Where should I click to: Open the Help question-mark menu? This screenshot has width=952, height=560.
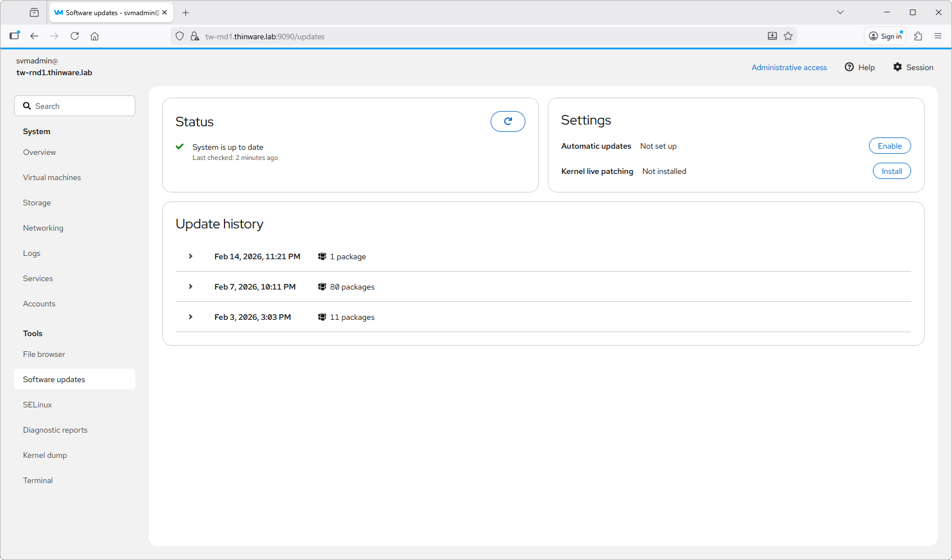pyautogui.click(x=859, y=67)
